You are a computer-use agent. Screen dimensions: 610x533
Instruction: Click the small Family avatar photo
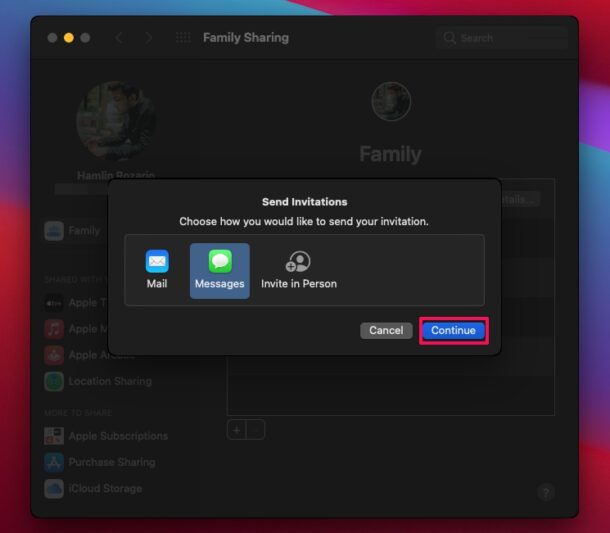coord(391,101)
